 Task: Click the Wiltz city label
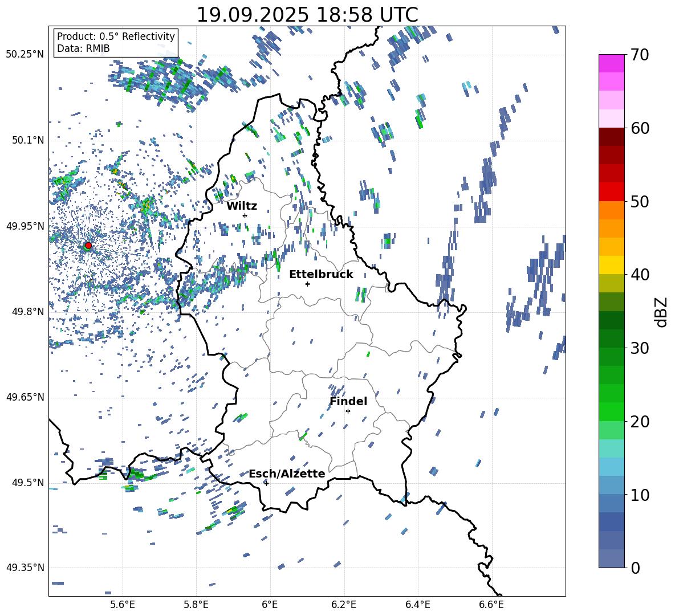click(x=242, y=206)
